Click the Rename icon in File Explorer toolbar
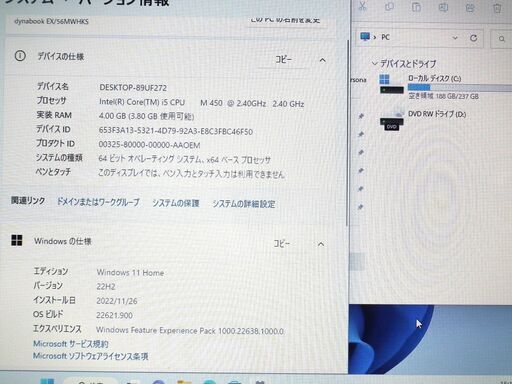Screen dimensions: 512x384 pos(443,7)
